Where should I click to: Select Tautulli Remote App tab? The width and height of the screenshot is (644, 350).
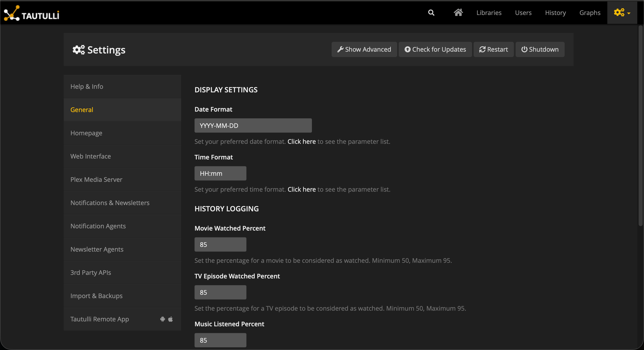122,319
